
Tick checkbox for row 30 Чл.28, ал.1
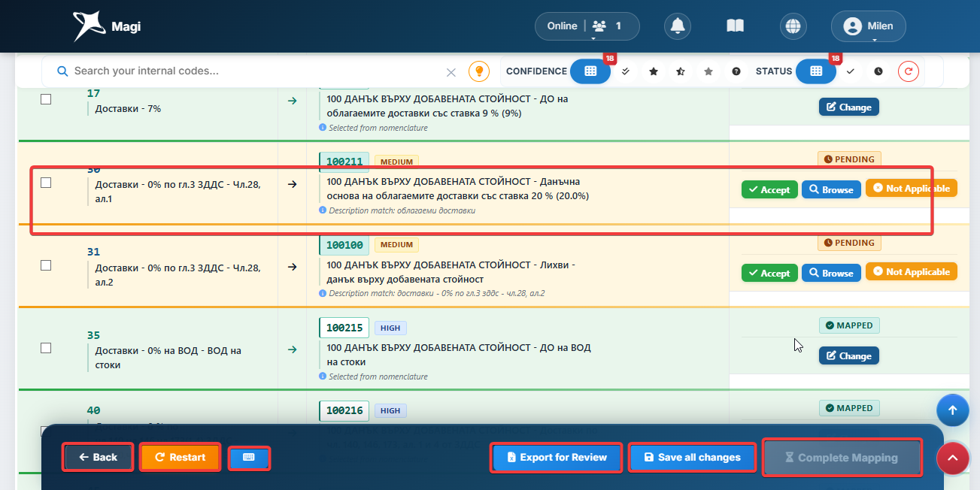tap(46, 183)
